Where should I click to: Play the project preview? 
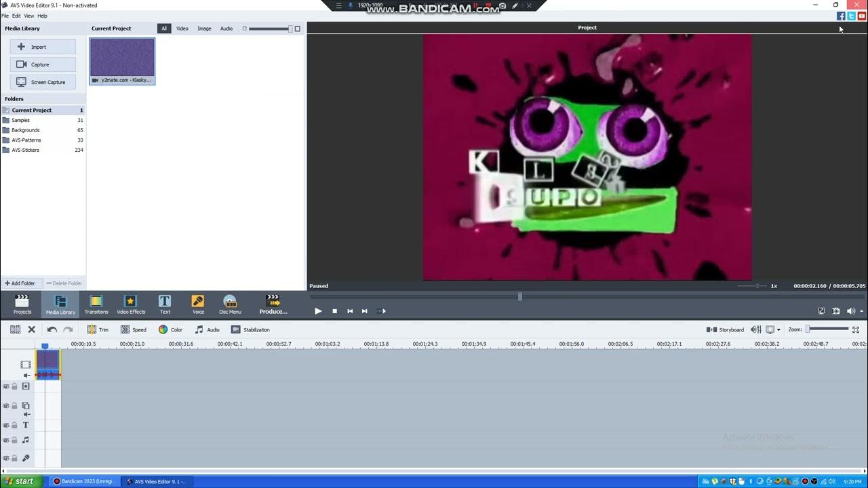point(318,311)
